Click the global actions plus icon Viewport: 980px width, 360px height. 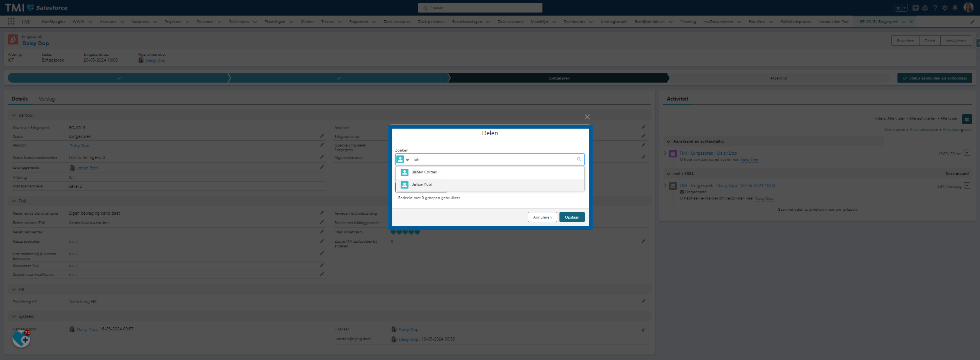(915, 8)
